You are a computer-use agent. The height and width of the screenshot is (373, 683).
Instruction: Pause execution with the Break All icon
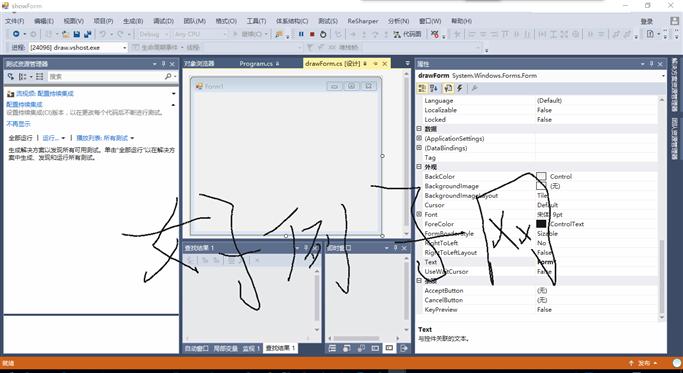tap(301, 34)
